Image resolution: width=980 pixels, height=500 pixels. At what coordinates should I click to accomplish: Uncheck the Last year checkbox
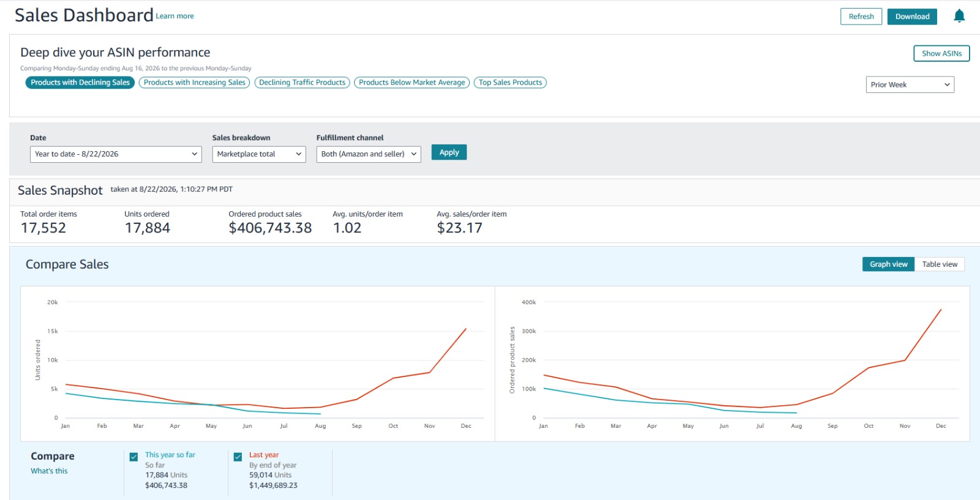[238, 457]
